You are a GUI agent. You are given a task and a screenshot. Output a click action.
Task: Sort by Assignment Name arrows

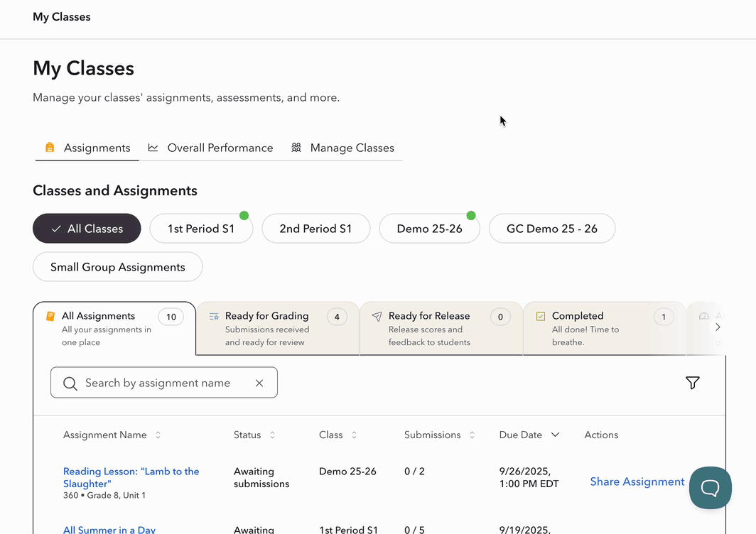tap(158, 435)
